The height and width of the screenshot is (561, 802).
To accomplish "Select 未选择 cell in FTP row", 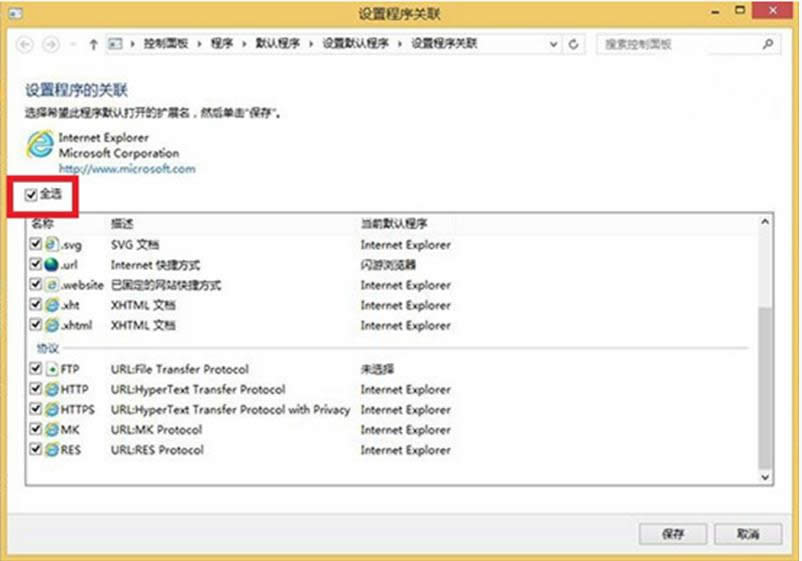I will coord(377,369).
